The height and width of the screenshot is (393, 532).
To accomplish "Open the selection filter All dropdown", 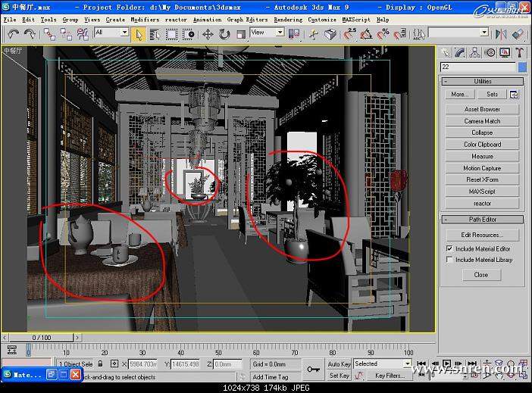I will click(111, 33).
